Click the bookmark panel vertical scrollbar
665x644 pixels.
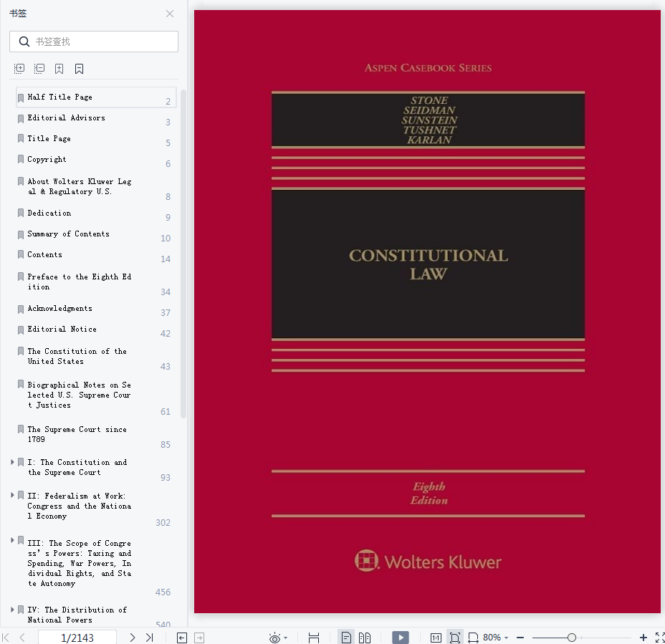coord(183,254)
